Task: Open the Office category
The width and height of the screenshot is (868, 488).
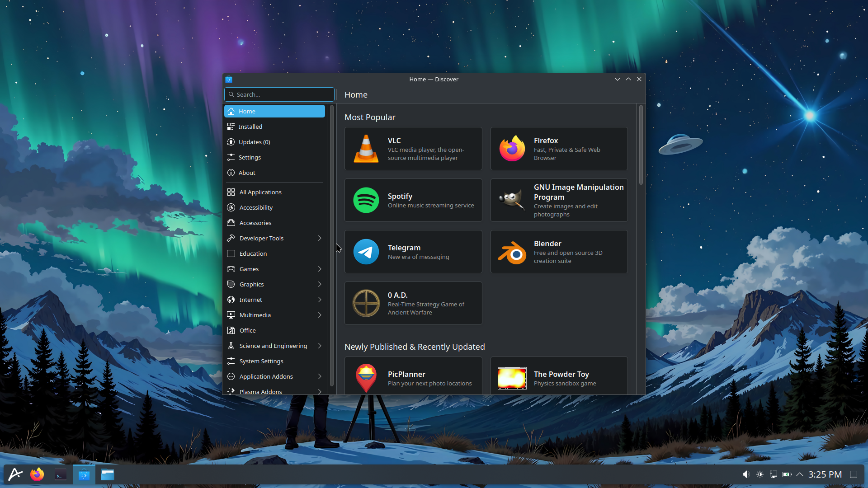Action: tap(274, 330)
